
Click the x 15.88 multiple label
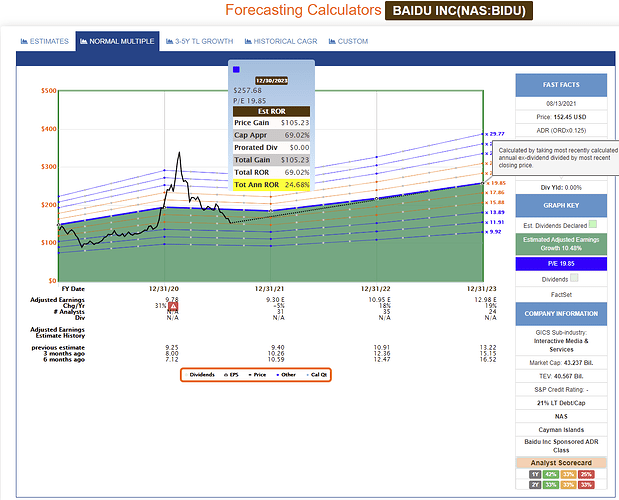(495, 202)
